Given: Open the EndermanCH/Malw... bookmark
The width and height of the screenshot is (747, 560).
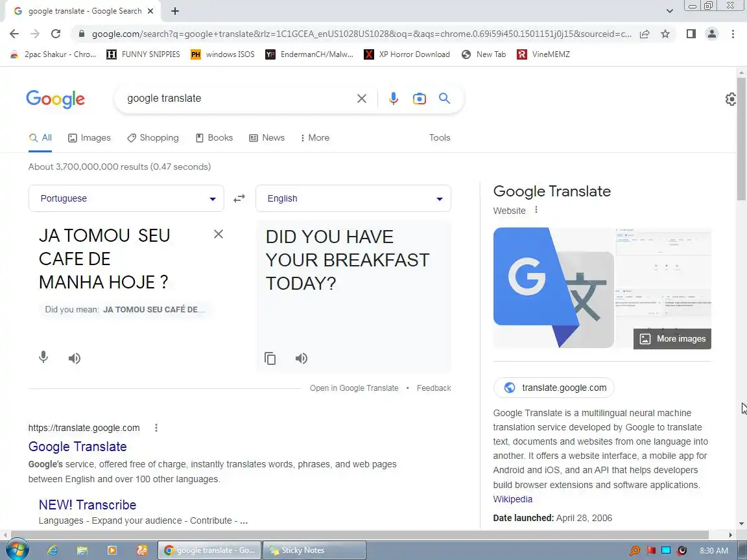Looking at the screenshot, I should tap(310, 54).
